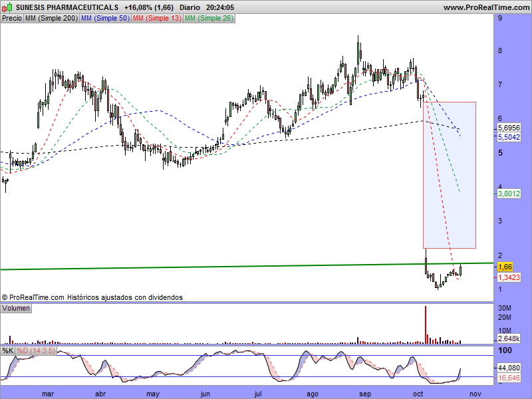The width and height of the screenshot is (532, 399).
Task: Click the current price tag 1,66
Action: [x=505, y=267]
